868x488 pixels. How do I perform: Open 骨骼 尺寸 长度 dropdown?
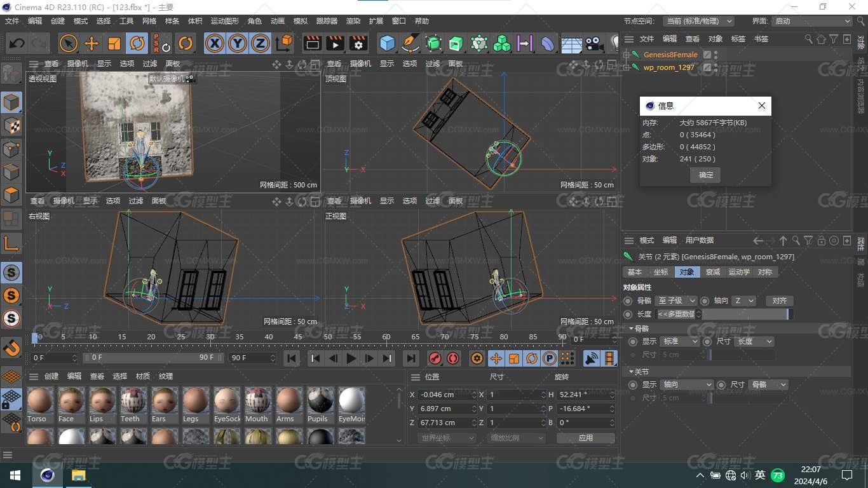point(754,341)
